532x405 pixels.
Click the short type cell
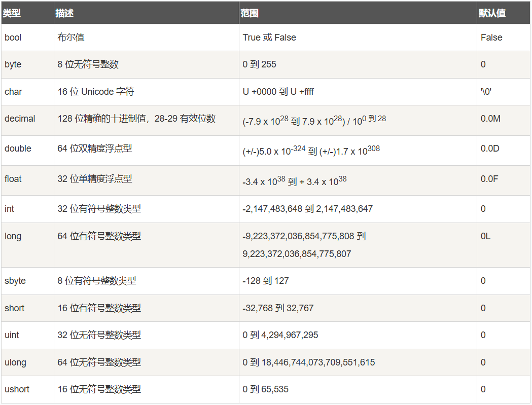(x=27, y=308)
